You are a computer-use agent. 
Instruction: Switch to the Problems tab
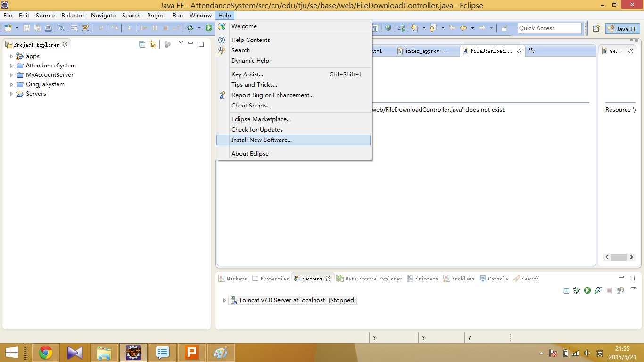[459, 279]
